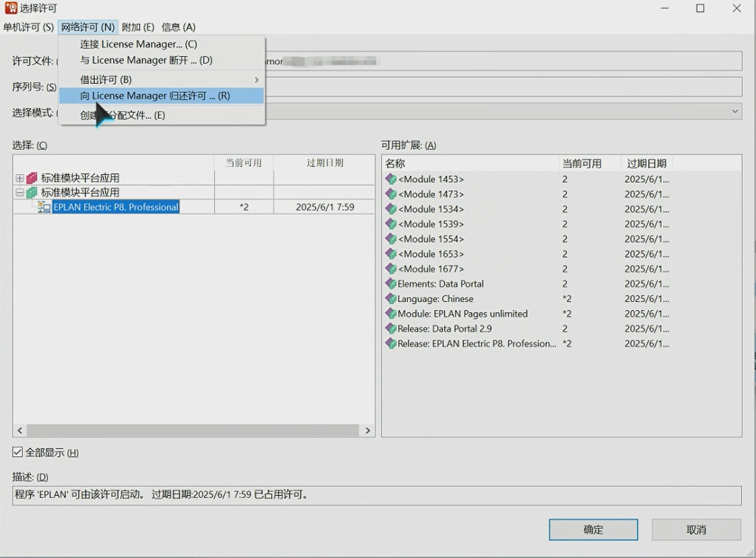Image resolution: width=756 pixels, height=558 pixels.
Task: Click the horizontal scrollbar thumb in selection list
Action: click(193, 431)
